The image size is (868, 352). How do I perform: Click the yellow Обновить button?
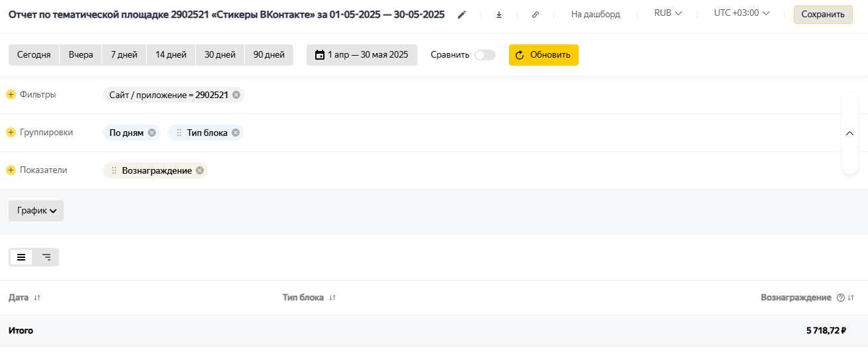[x=543, y=55]
